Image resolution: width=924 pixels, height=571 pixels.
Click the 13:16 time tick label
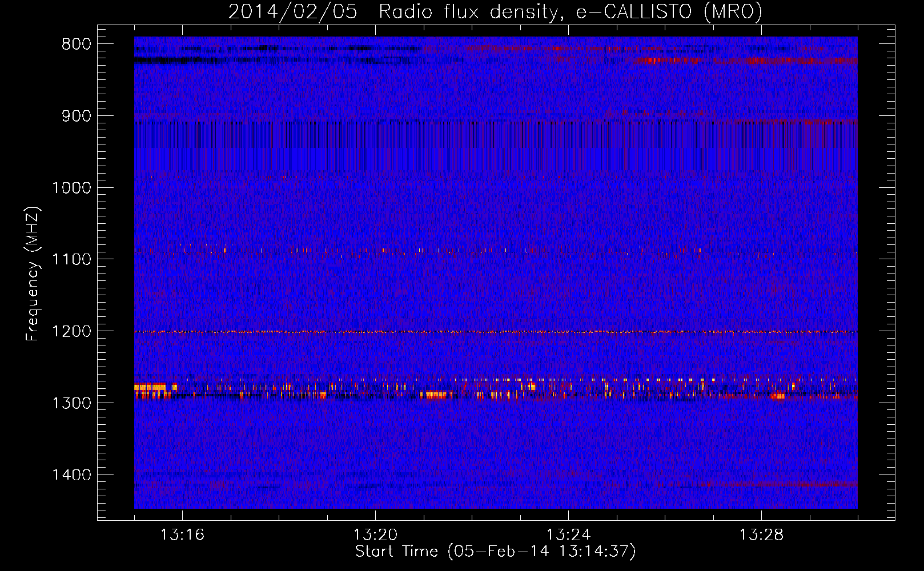point(182,535)
